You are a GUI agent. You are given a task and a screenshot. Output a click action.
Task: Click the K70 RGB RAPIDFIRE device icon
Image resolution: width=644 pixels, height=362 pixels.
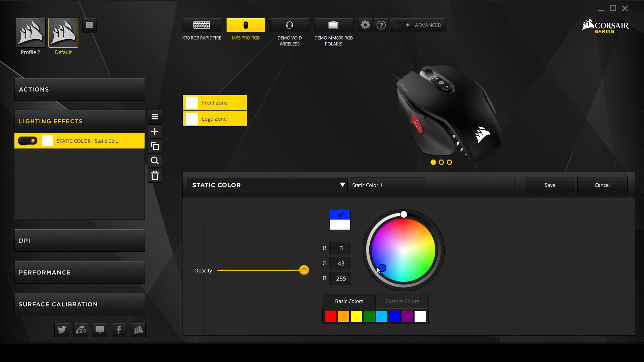tap(201, 25)
